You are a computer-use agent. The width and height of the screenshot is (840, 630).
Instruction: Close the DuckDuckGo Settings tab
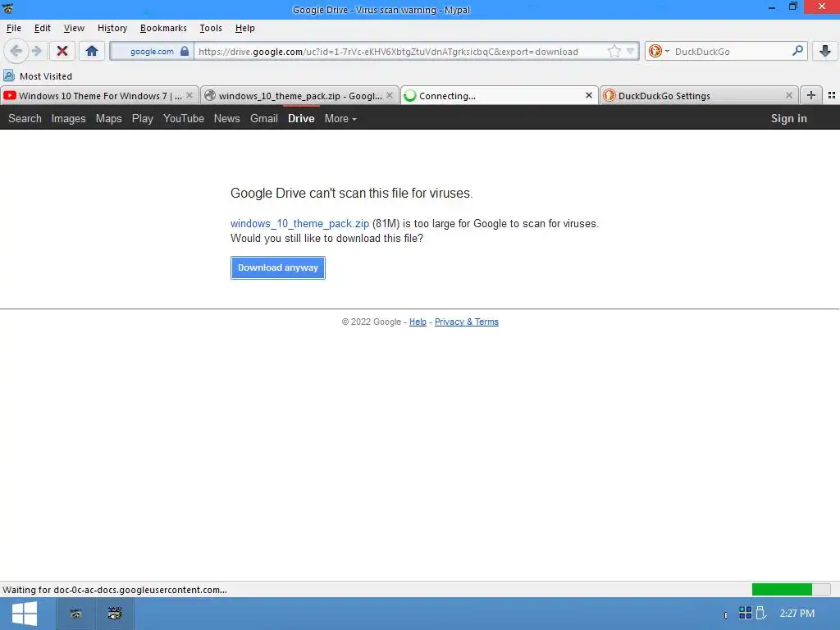click(788, 95)
